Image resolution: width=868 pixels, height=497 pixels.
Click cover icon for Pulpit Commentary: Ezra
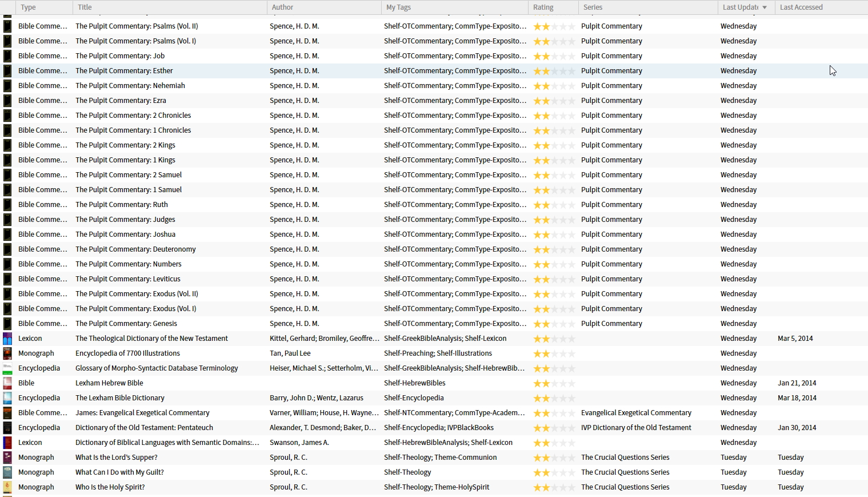tap(7, 101)
